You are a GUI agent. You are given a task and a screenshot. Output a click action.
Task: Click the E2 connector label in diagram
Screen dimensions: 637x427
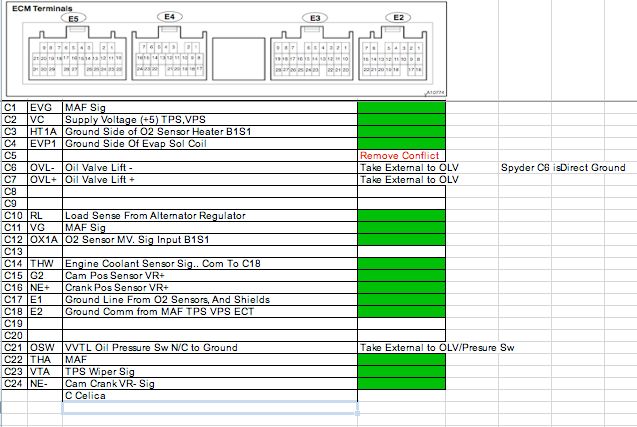coord(398,17)
